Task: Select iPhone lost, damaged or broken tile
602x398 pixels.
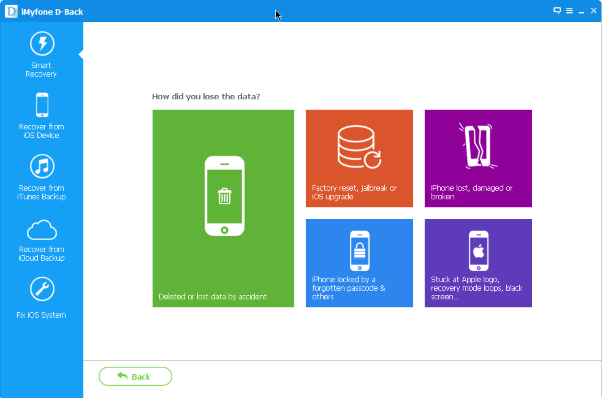Action: coord(478,158)
